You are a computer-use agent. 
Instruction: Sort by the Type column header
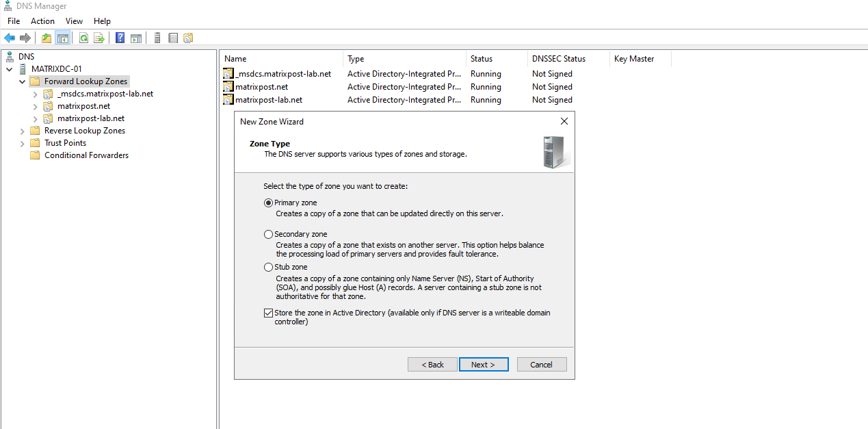(x=404, y=59)
